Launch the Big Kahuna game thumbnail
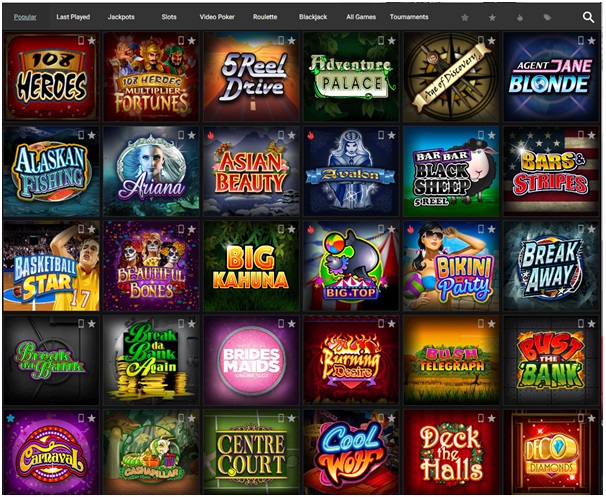This screenshot has width=606, height=497. (x=252, y=266)
